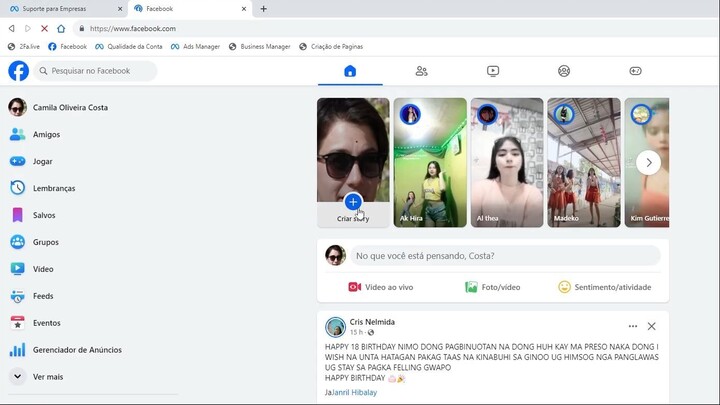Open the Groups tab icon in top navigation
720x405 pixels.
(x=564, y=71)
